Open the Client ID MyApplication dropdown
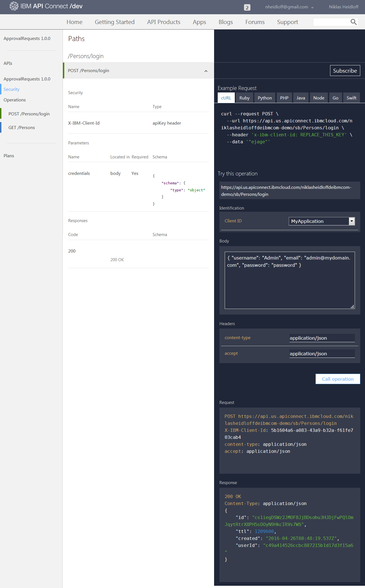Image resolution: width=365 pixels, height=588 pixels. [x=322, y=221]
